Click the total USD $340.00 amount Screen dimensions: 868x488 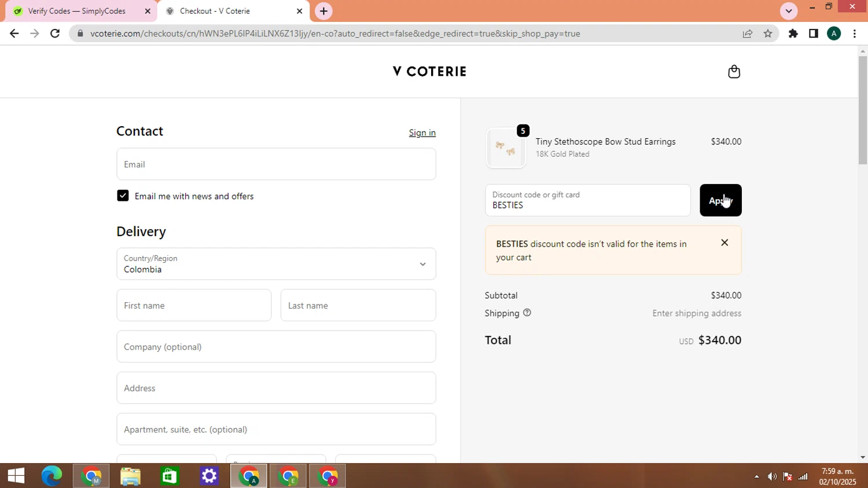(720, 340)
